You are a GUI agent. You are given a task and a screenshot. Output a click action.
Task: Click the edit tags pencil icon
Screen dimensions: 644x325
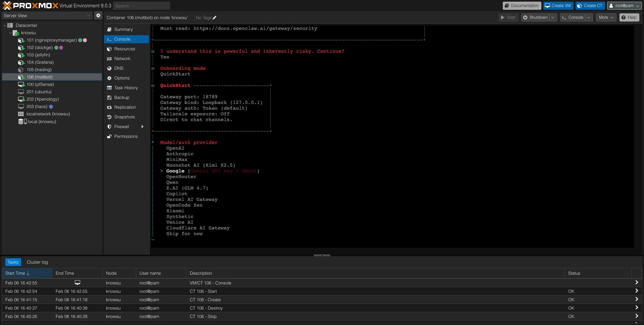tap(215, 18)
